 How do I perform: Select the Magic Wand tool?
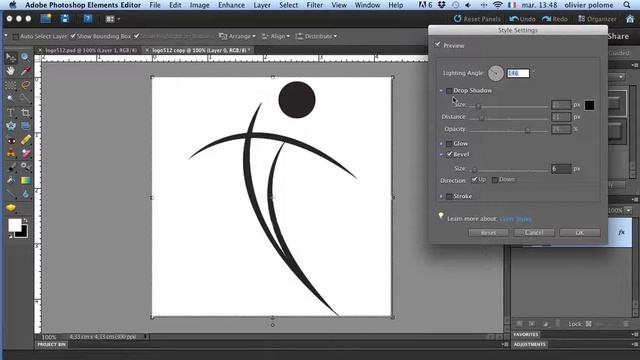pyautogui.click(x=11, y=98)
